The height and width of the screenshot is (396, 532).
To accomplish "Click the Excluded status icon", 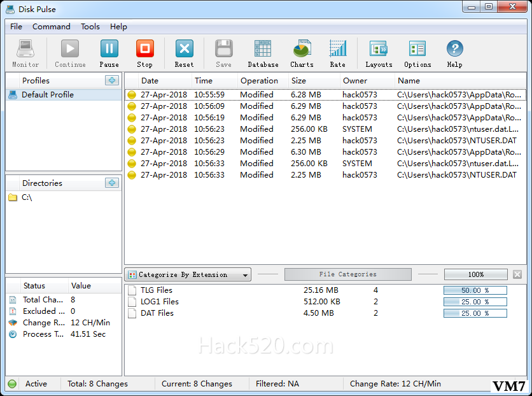I will (x=13, y=311).
